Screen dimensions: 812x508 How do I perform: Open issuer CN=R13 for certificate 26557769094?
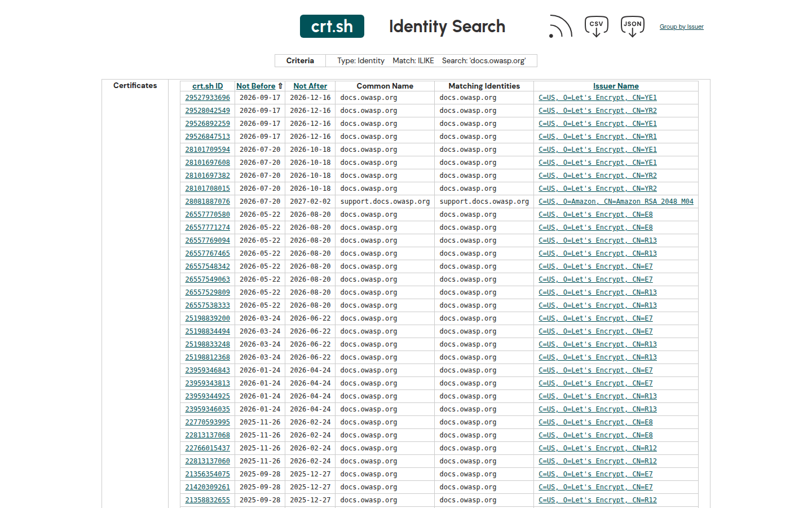[598, 240]
